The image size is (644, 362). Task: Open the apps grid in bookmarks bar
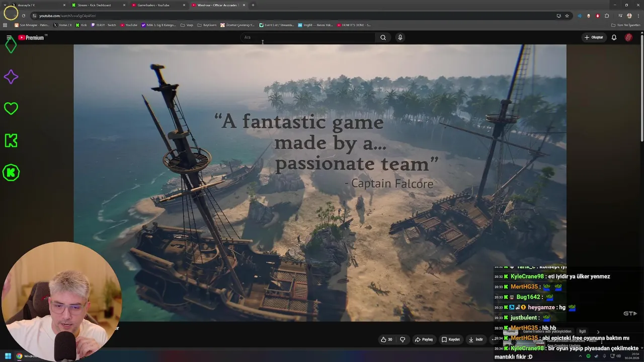[x=5, y=25]
